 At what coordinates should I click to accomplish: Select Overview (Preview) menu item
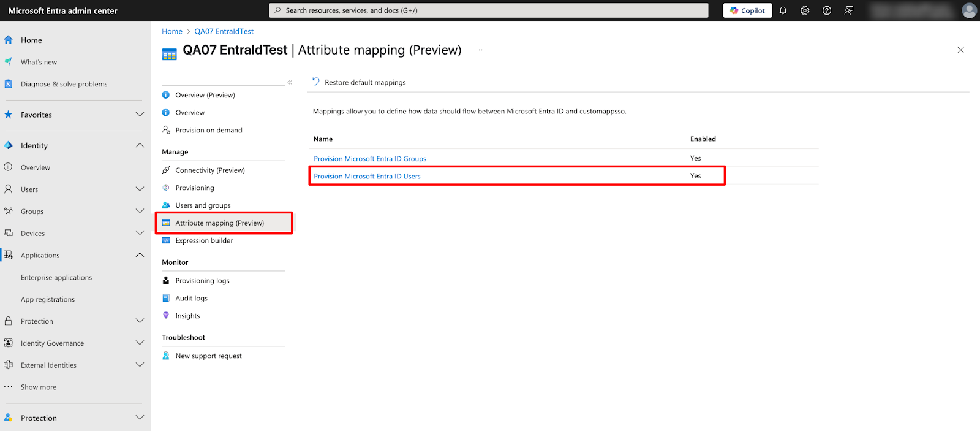coord(205,95)
